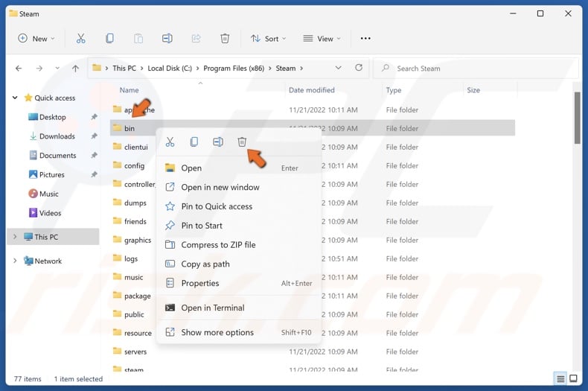The width and height of the screenshot is (588, 391).
Task: Click the Delete trash icon in the context menu
Action: 242,142
